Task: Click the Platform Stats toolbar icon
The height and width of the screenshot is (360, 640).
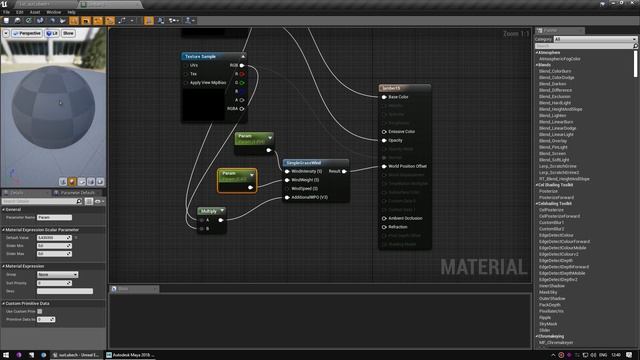Action: click(x=161, y=20)
